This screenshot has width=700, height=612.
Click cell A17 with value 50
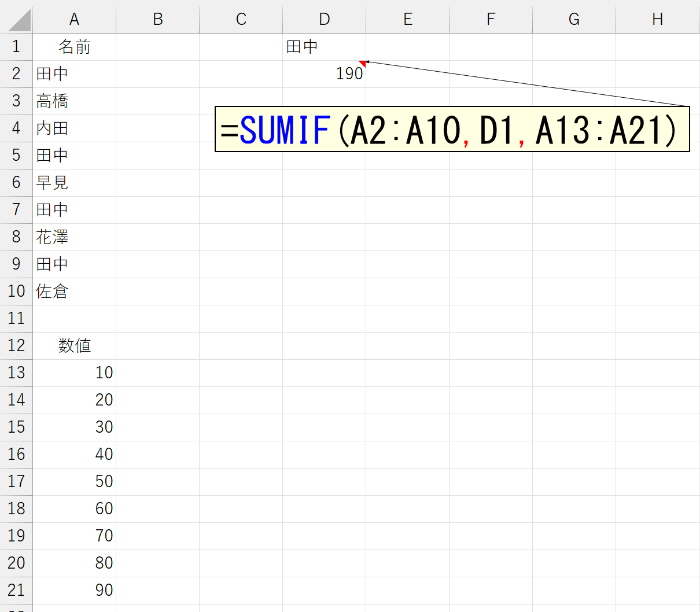(74, 482)
